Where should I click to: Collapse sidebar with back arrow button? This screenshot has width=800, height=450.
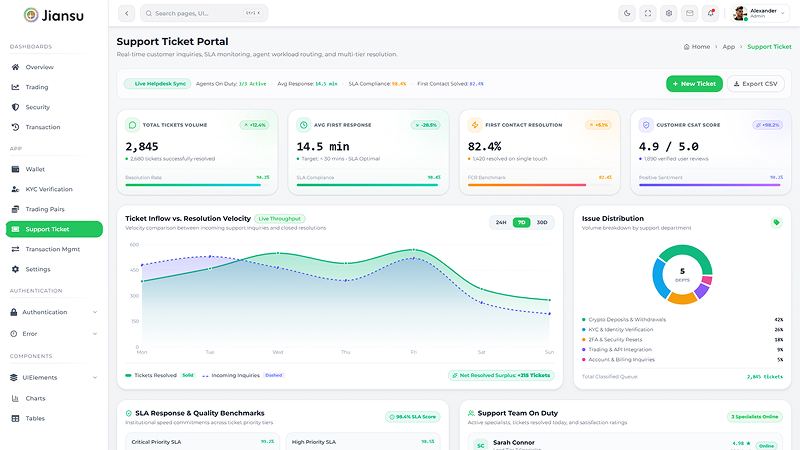(127, 13)
